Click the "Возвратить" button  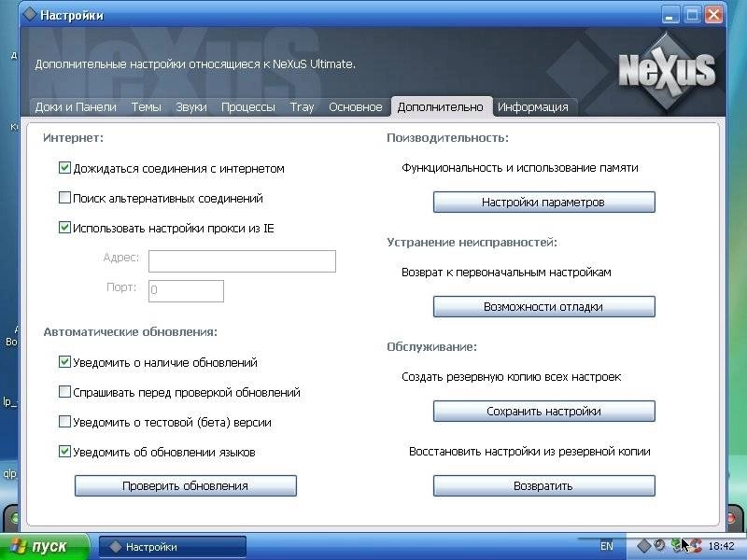tap(543, 485)
